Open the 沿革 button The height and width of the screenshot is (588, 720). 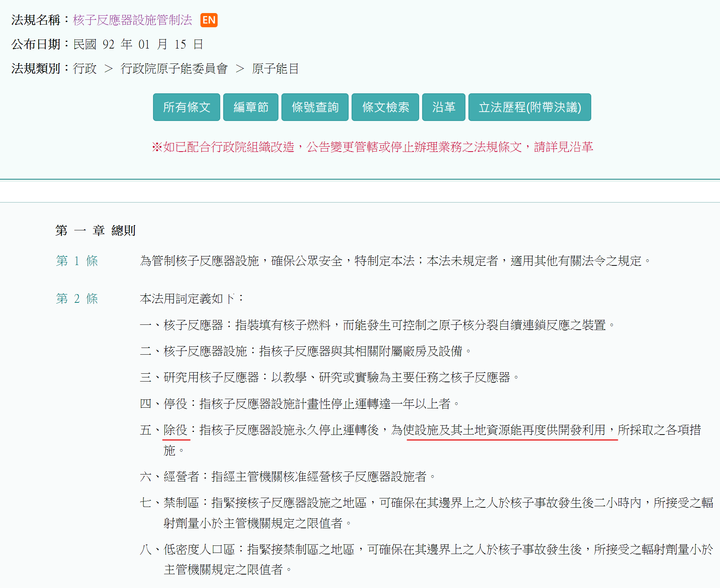(444, 107)
